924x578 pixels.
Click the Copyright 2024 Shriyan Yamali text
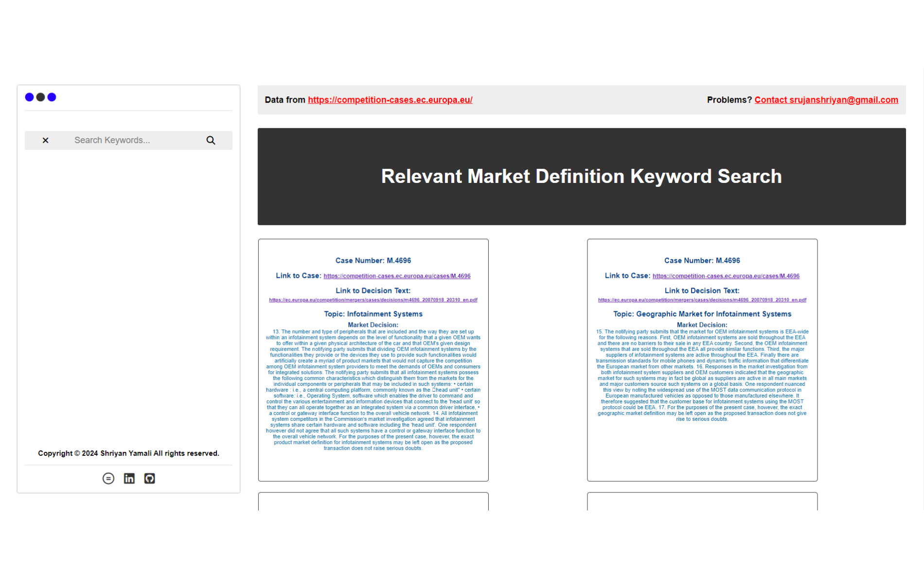pyautogui.click(x=128, y=453)
